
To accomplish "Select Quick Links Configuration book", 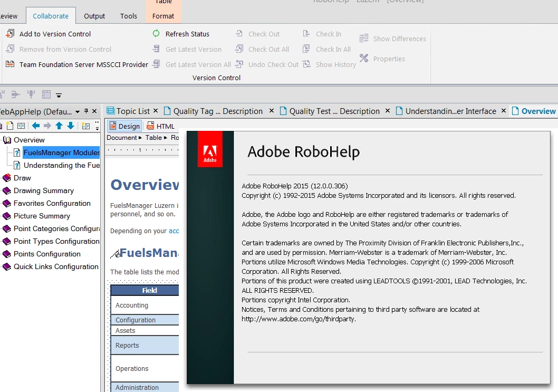I will click(x=56, y=266).
